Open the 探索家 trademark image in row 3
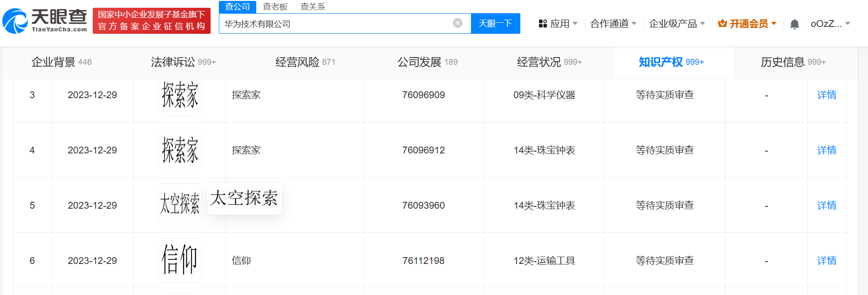 (x=180, y=95)
